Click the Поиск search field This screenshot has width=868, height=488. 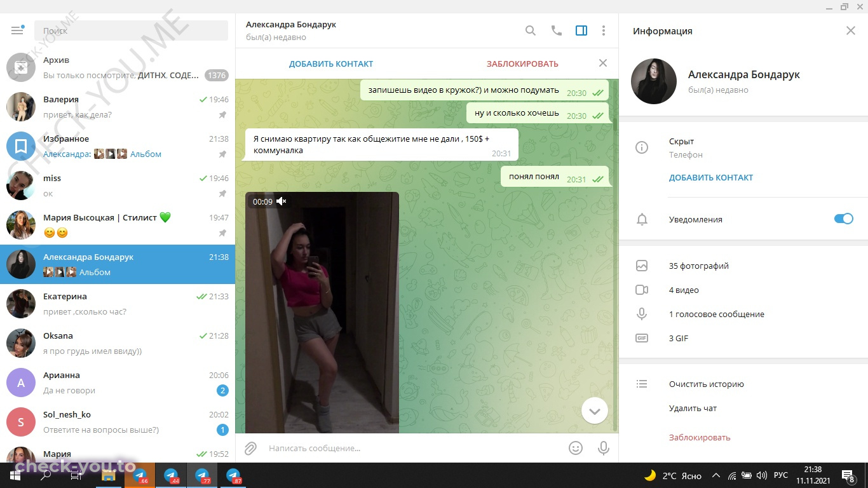tap(131, 30)
